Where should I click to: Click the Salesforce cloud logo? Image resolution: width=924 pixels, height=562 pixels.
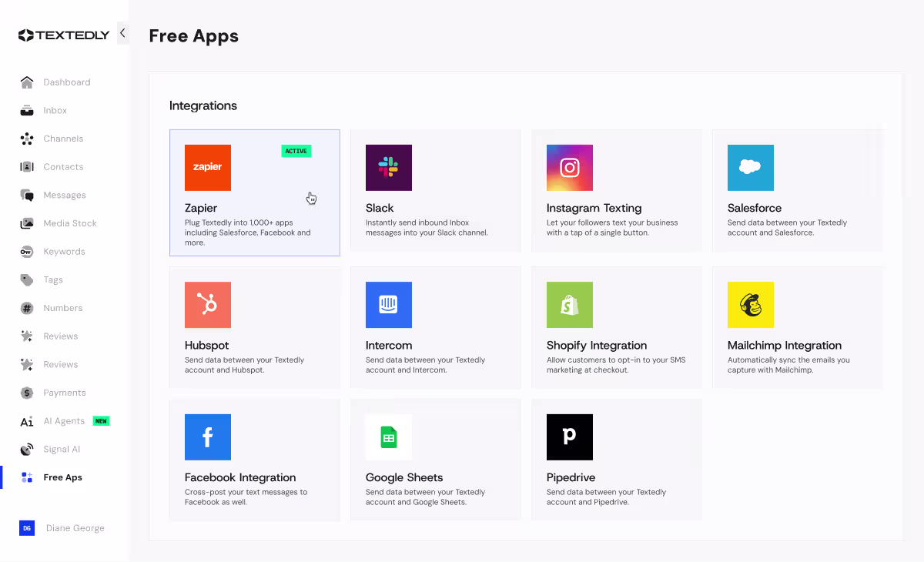pos(751,168)
